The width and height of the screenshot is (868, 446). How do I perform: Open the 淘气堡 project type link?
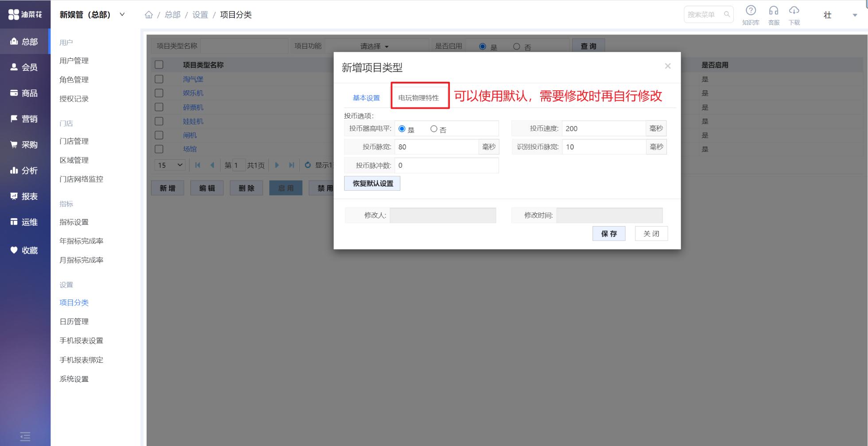tap(193, 79)
